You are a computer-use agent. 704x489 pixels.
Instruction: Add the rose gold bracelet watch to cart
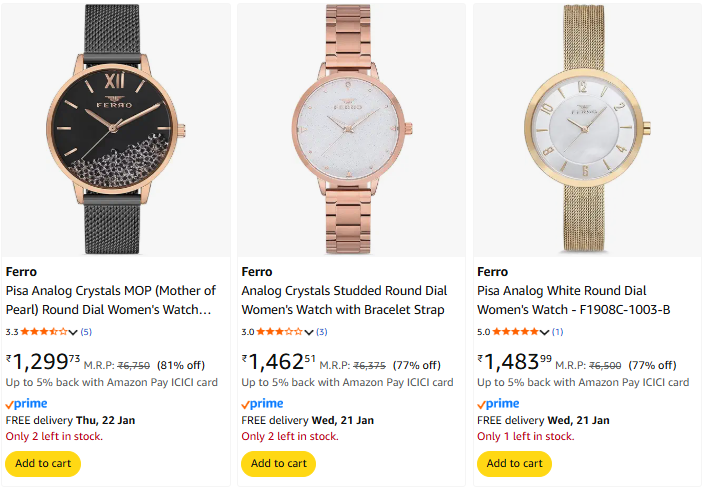click(x=279, y=463)
